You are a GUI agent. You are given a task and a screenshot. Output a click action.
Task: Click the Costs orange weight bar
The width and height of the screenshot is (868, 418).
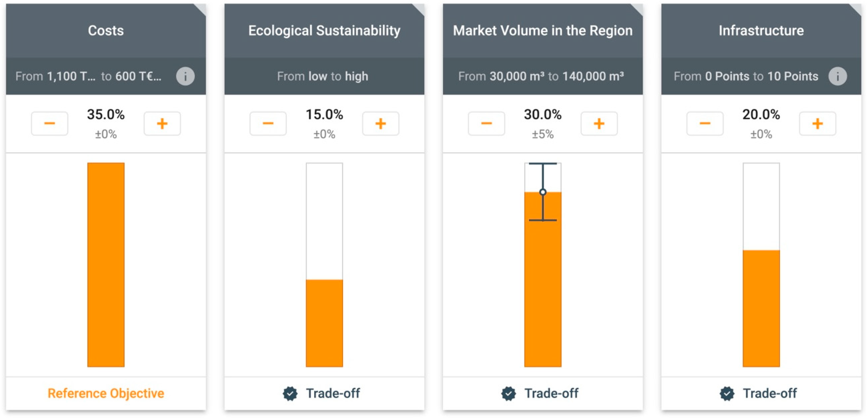coord(106,265)
